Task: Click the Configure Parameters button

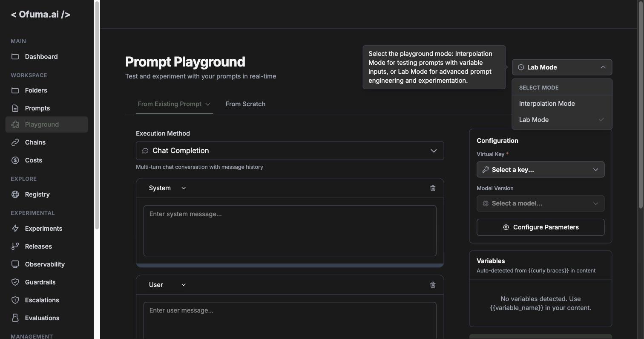Action: pyautogui.click(x=540, y=227)
